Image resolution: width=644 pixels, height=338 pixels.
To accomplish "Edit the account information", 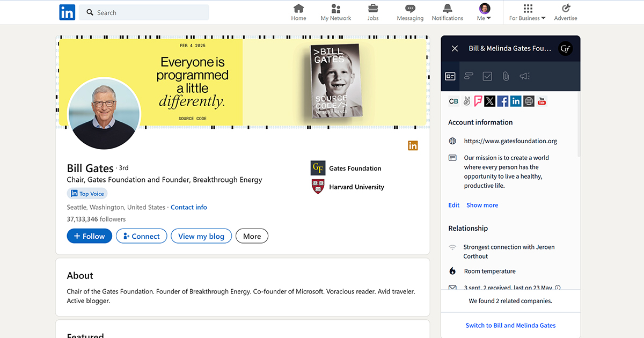I will pos(454,205).
